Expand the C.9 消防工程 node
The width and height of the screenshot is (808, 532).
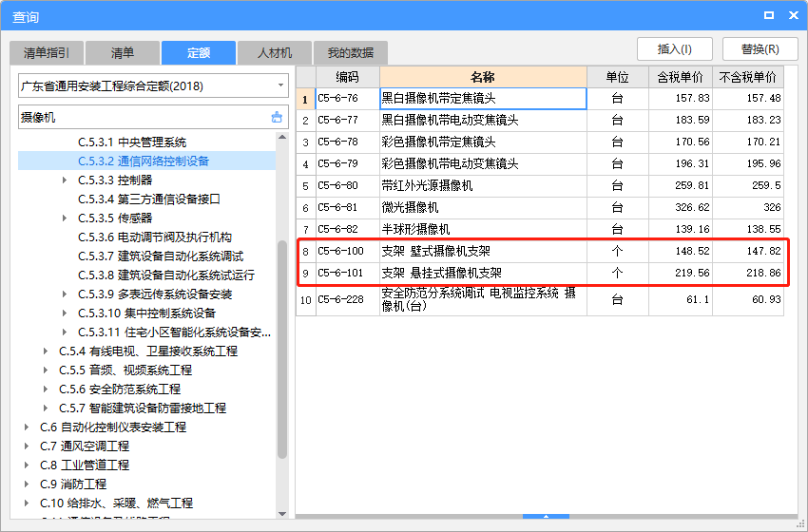tap(27, 484)
